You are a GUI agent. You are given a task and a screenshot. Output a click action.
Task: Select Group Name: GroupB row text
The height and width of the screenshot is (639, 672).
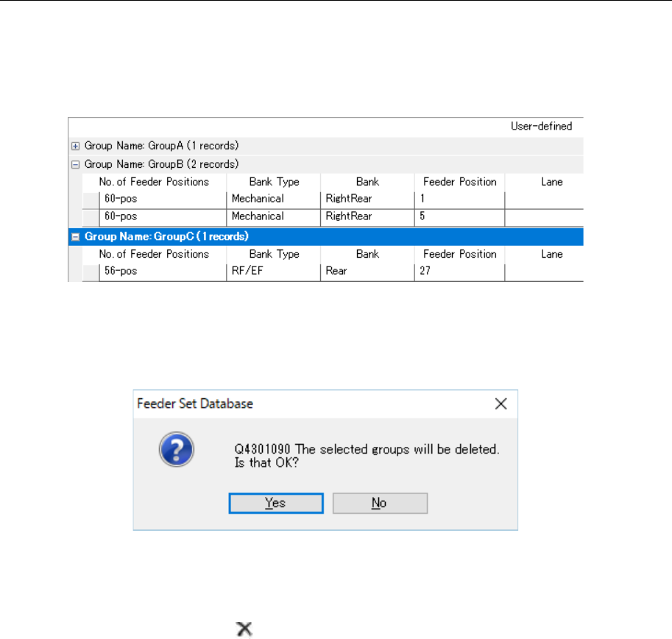[161, 164]
